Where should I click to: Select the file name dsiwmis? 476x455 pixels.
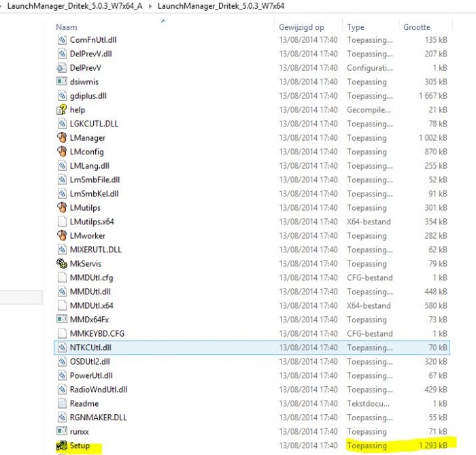pyautogui.click(x=84, y=82)
